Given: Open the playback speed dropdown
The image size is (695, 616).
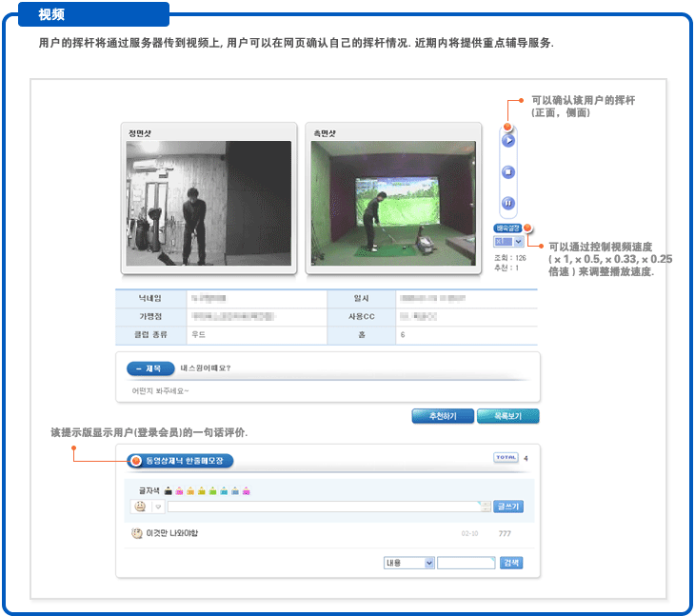Looking at the screenshot, I should click(x=508, y=242).
